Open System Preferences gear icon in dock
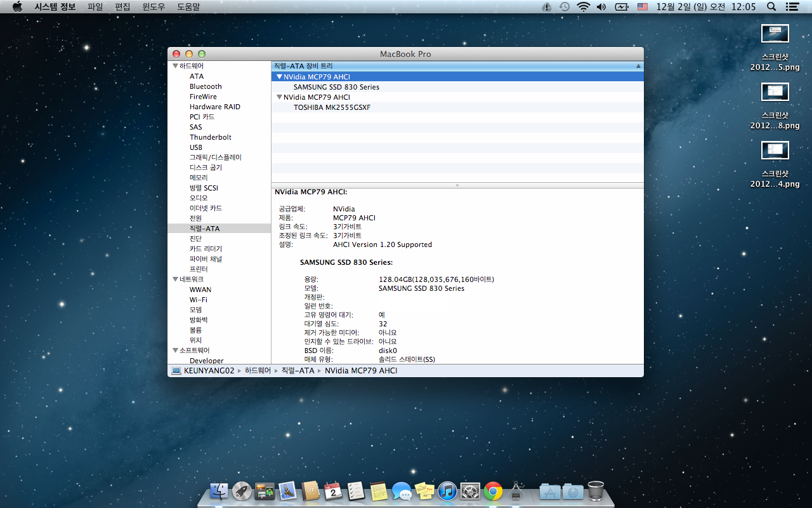This screenshot has height=508, width=812. [x=470, y=491]
